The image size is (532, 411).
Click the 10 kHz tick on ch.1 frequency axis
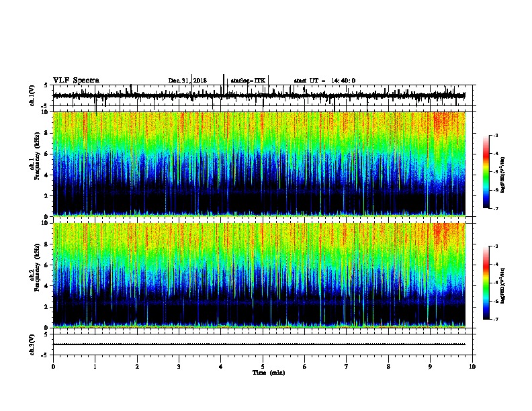coord(46,112)
